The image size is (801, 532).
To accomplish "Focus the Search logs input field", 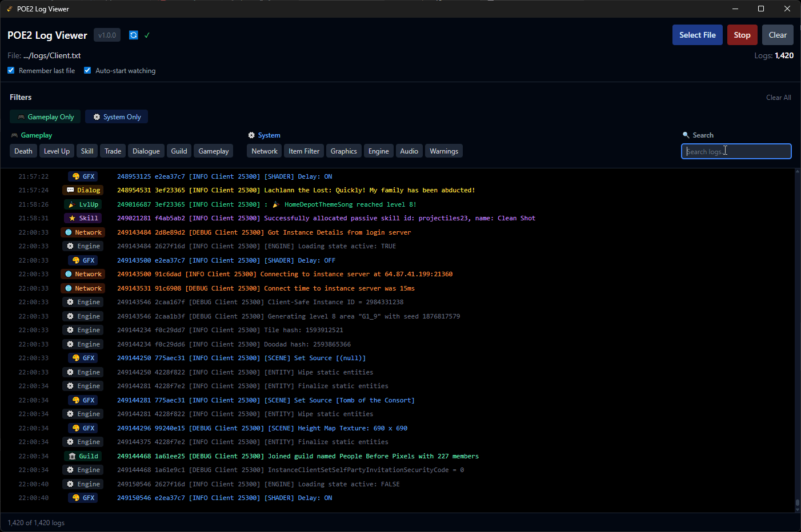I will click(736, 151).
